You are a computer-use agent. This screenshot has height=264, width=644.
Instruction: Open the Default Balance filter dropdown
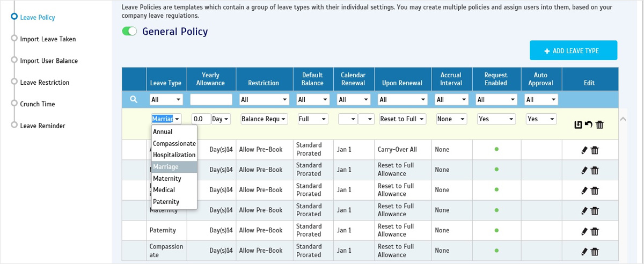[313, 99]
